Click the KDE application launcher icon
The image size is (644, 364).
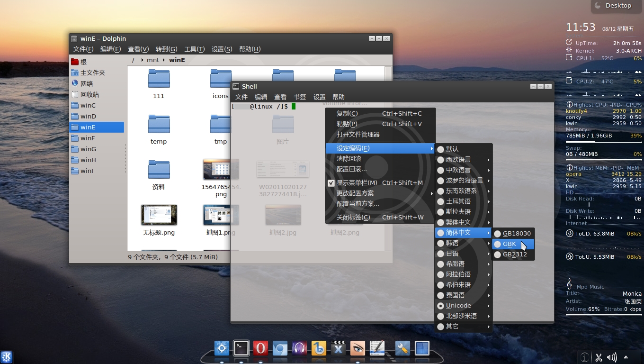click(x=7, y=357)
